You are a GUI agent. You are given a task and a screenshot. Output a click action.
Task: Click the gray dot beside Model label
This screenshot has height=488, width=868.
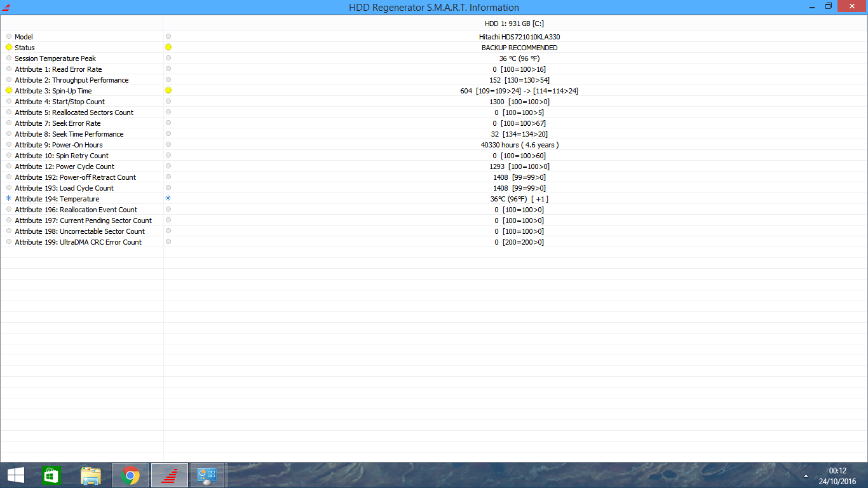point(9,37)
